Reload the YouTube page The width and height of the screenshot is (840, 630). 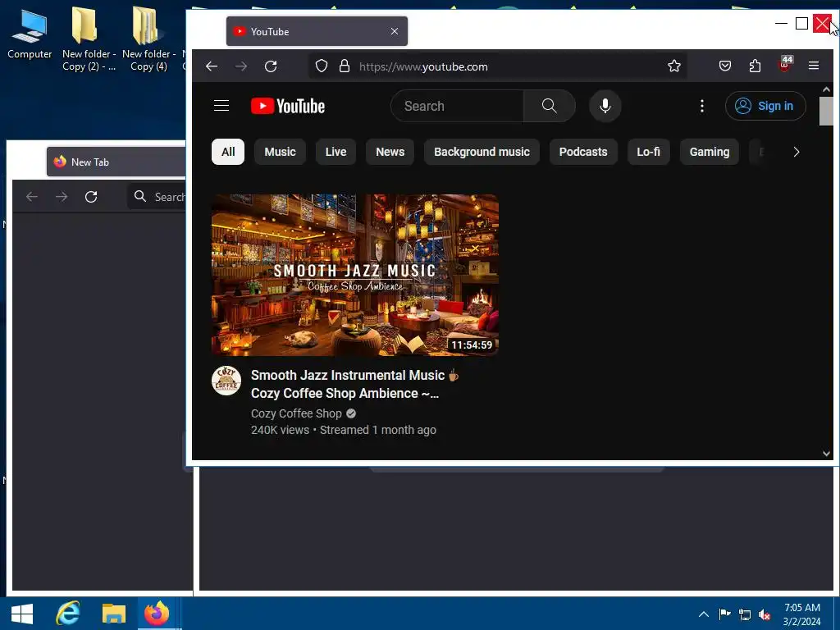[271, 66]
